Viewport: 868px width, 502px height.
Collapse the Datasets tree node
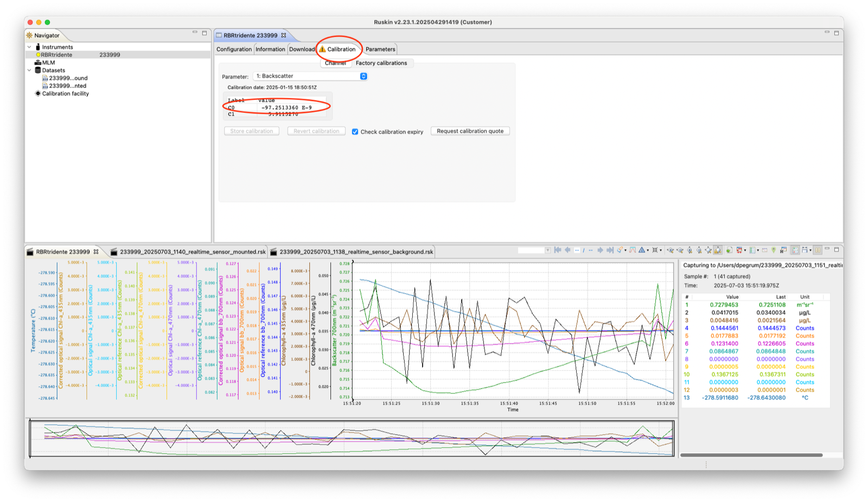pyautogui.click(x=29, y=70)
